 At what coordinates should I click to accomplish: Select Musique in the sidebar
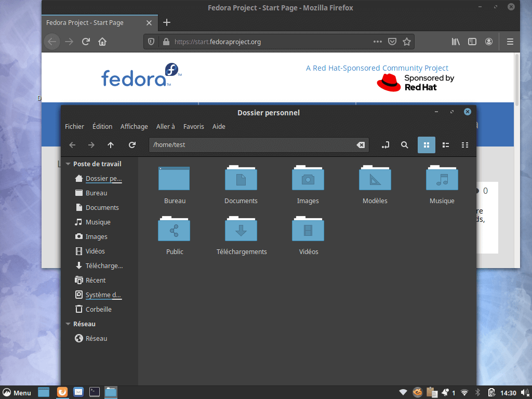[x=99, y=222]
